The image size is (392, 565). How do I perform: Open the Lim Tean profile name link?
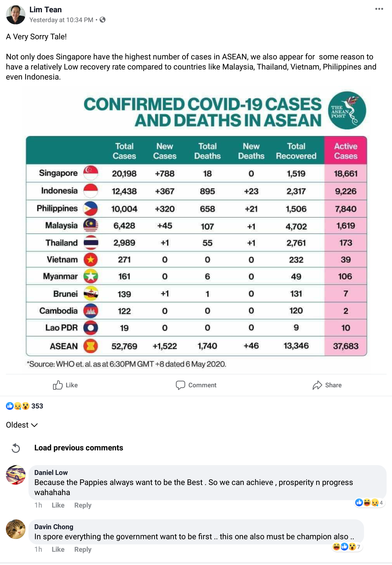45,10
